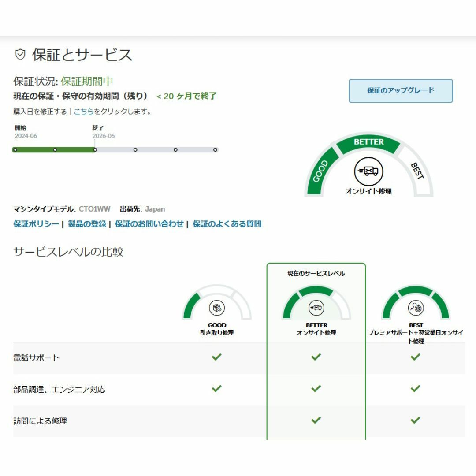Screen dimensions: 476x476
Task: Click checkmark for 電話サポート under GOOD
Action: 217,357
